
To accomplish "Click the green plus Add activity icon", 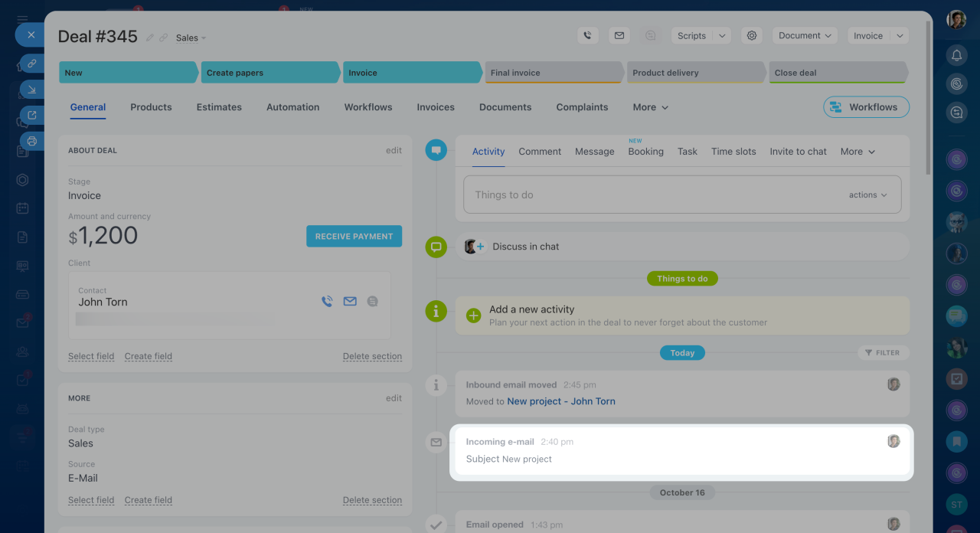I will coord(473,316).
